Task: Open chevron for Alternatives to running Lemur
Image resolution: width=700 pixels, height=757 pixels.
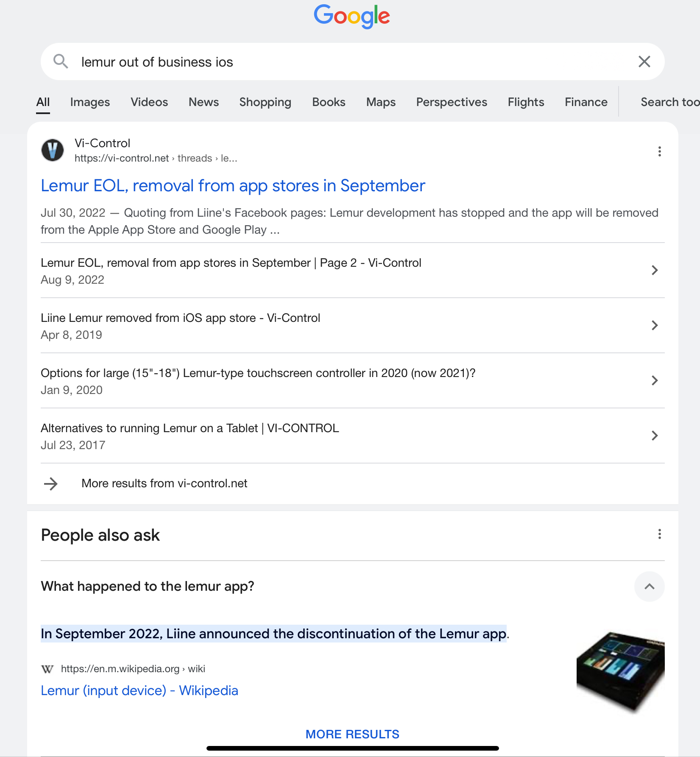Action: (655, 436)
